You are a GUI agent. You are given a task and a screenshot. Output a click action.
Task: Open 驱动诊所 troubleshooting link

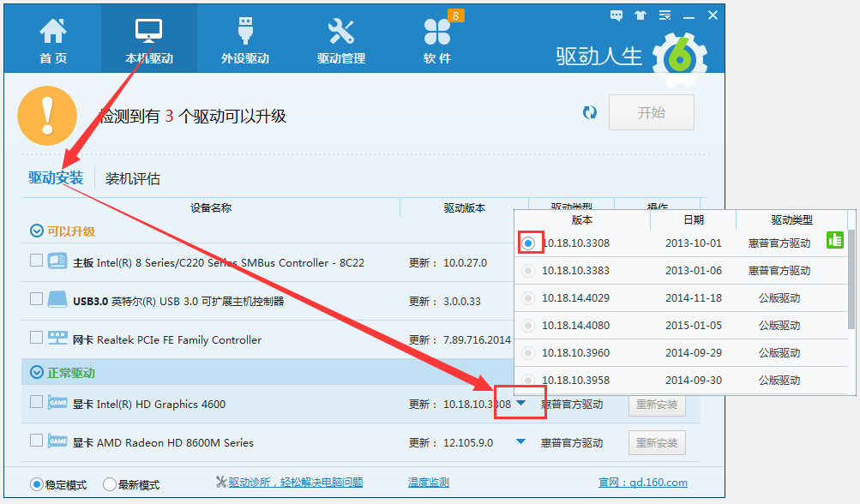(296, 482)
